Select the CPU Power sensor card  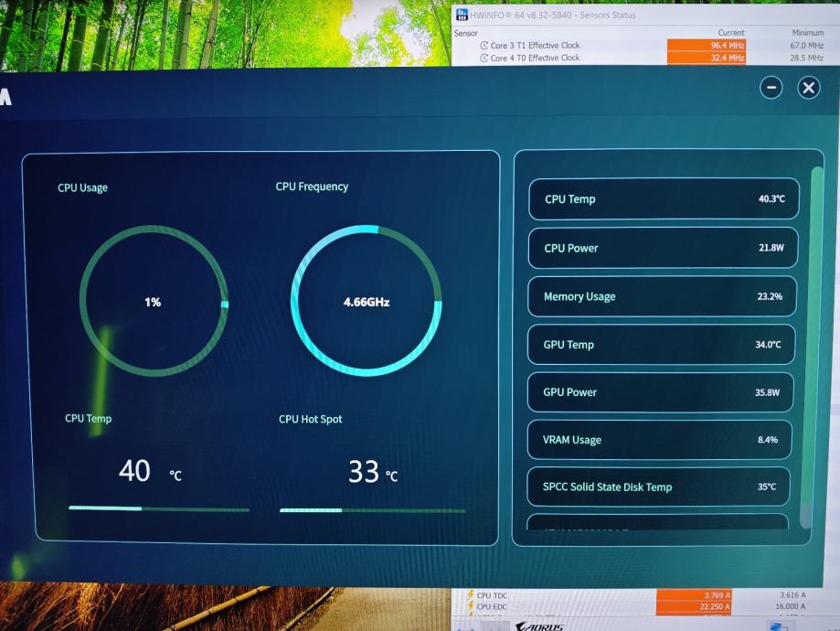click(663, 248)
